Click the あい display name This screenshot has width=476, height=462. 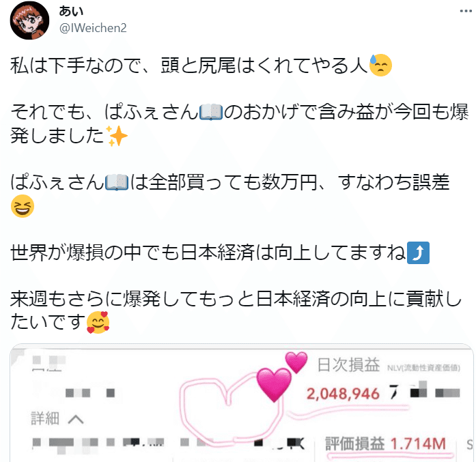(x=71, y=11)
